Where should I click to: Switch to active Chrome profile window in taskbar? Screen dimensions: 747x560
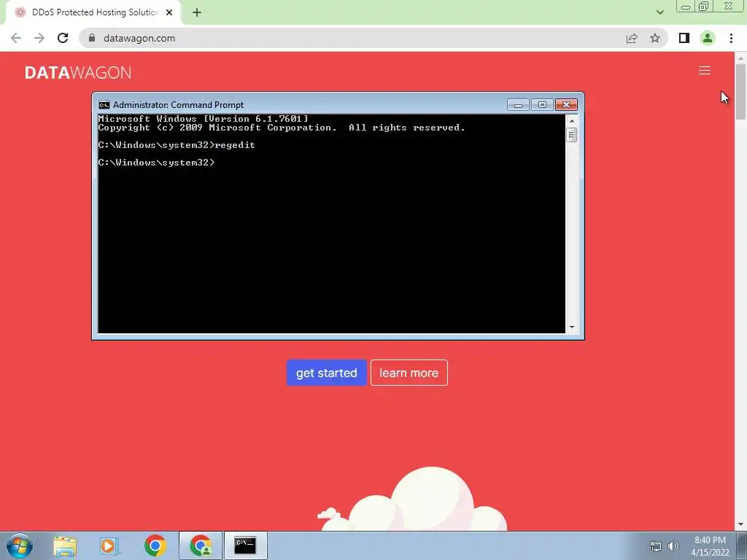click(201, 545)
